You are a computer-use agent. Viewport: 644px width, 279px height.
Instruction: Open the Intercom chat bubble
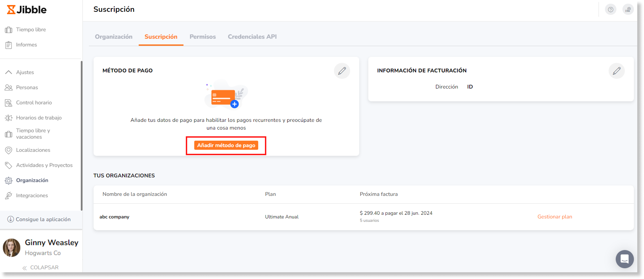(x=624, y=259)
